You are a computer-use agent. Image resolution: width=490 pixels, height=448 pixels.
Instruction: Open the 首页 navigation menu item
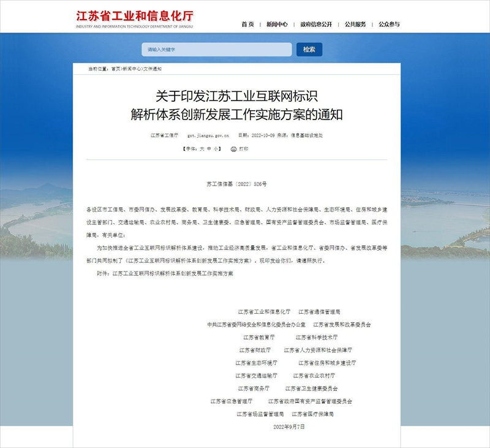247,25
